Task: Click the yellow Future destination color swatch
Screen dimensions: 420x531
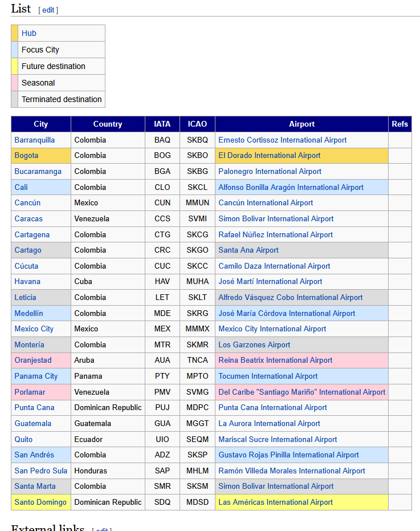Action: 15,66
